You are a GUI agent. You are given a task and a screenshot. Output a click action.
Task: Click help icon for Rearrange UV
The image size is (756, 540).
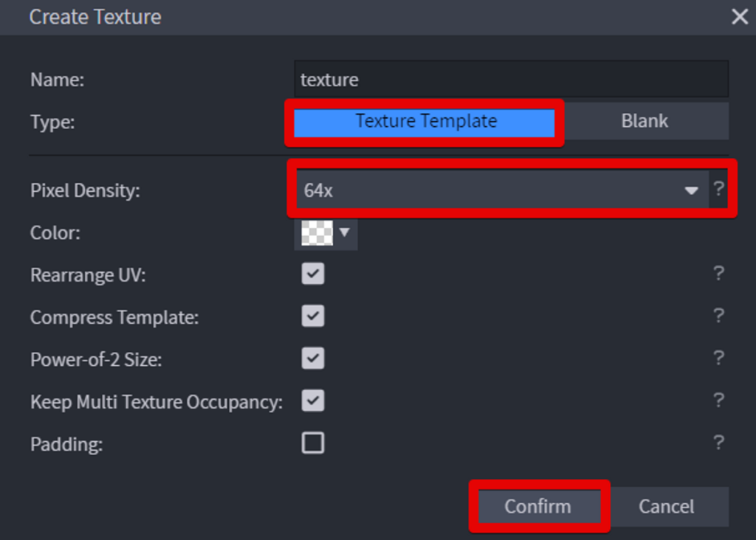(718, 274)
